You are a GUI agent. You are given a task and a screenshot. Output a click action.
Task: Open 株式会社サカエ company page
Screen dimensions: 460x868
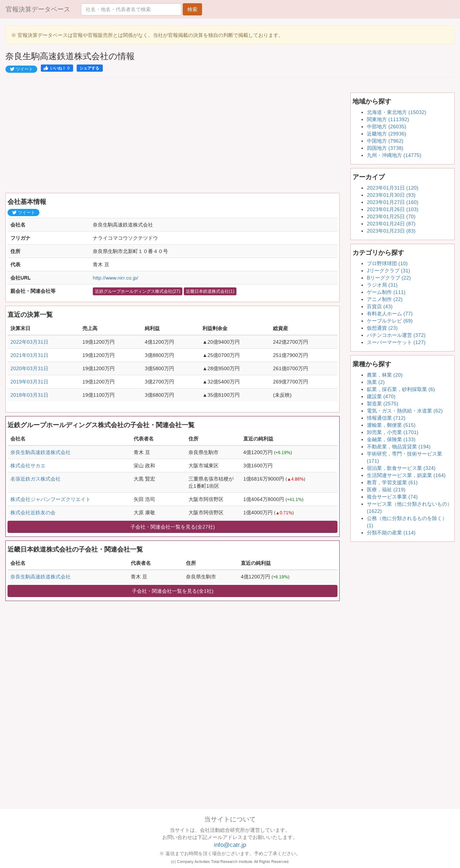click(x=28, y=466)
